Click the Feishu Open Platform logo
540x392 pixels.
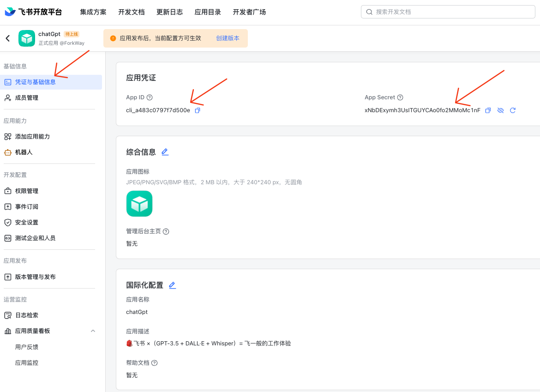pyautogui.click(x=33, y=12)
